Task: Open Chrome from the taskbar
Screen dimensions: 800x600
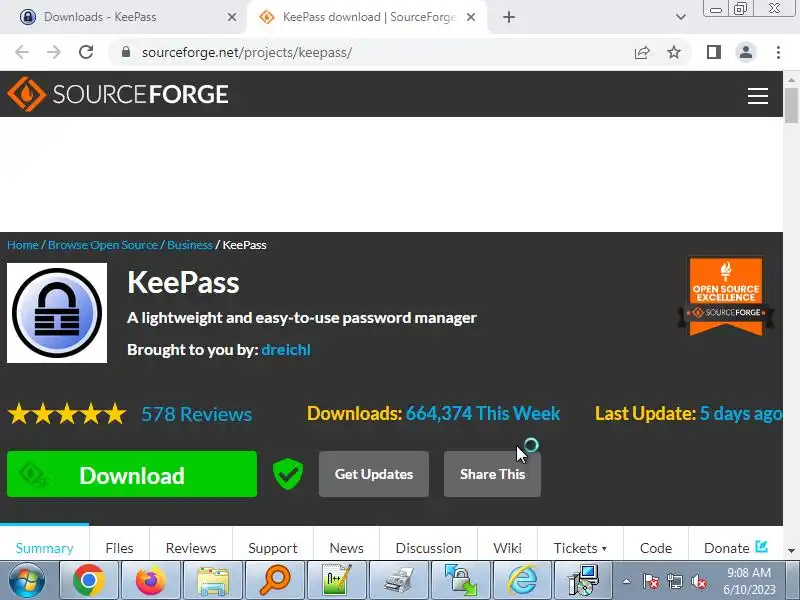Action: [x=89, y=580]
